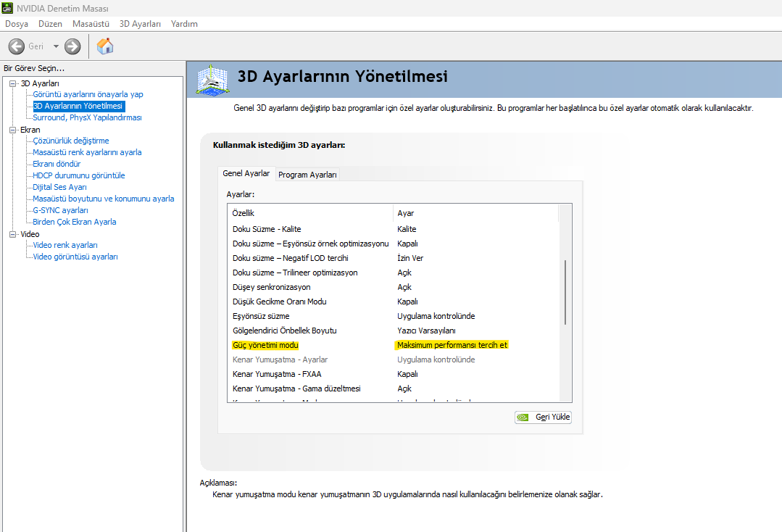Click the Özellik column header

[x=311, y=213]
